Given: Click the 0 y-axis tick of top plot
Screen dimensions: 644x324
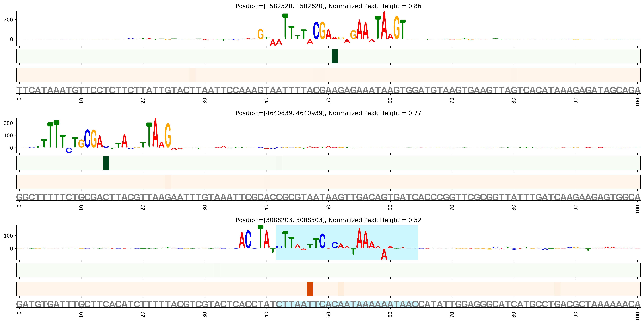Looking at the screenshot, I should (11, 39).
